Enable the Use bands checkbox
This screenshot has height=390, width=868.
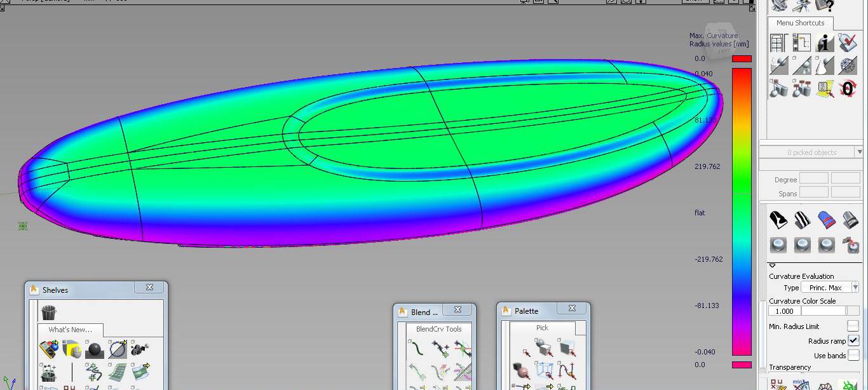(x=853, y=355)
